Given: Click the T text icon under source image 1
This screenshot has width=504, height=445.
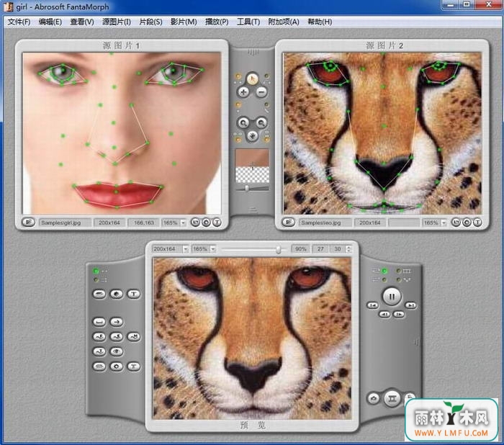Looking at the screenshot, I should [217, 223].
